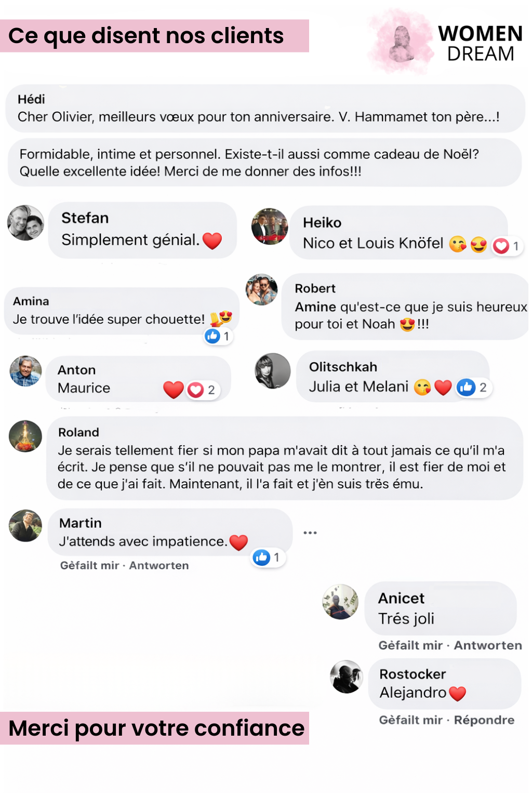
Task: Click Antworten under Martin's comment
Action: click(159, 565)
